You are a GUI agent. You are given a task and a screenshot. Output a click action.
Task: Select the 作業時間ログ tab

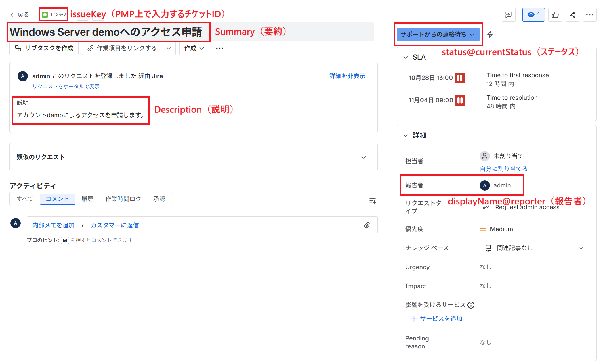[x=123, y=199]
